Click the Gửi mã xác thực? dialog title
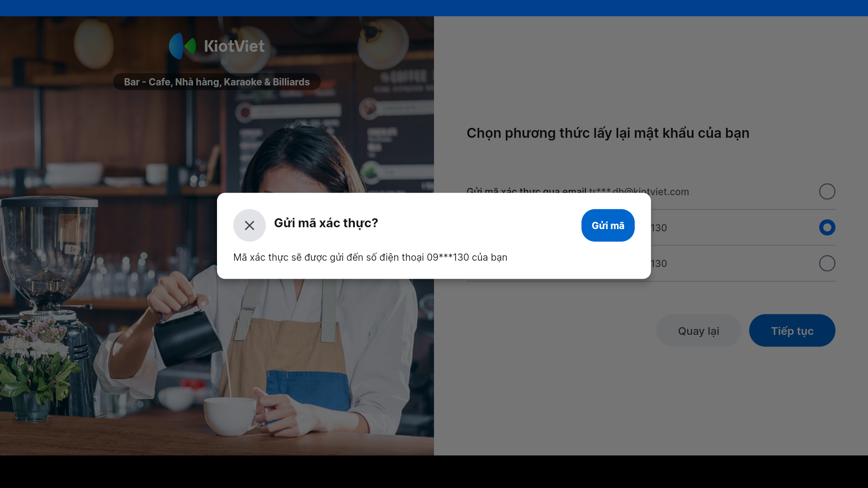 326,223
